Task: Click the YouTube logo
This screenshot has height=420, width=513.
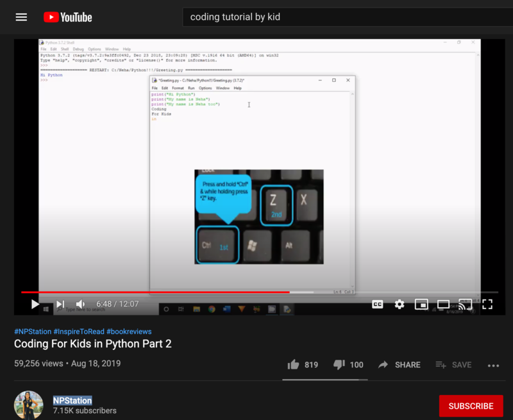Action: tap(68, 17)
